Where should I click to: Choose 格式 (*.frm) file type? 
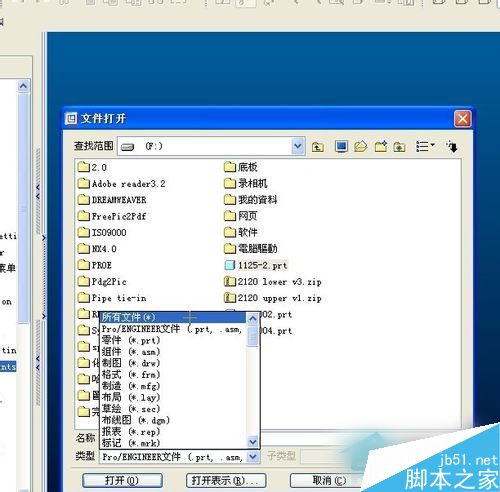pos(173,375)
